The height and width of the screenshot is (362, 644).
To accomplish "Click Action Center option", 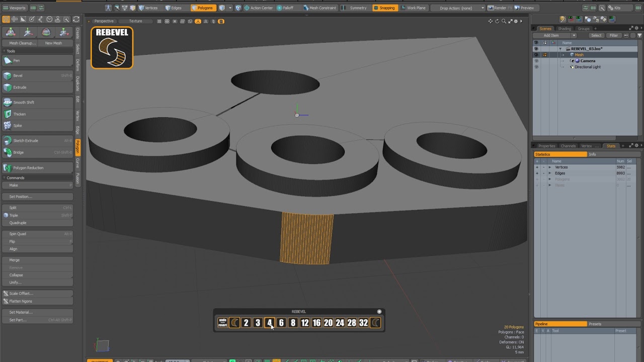I will [259, 8].
